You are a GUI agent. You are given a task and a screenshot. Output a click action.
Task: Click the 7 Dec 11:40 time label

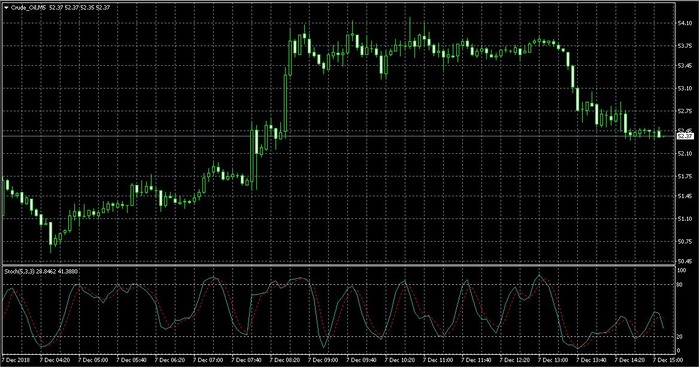477,360
